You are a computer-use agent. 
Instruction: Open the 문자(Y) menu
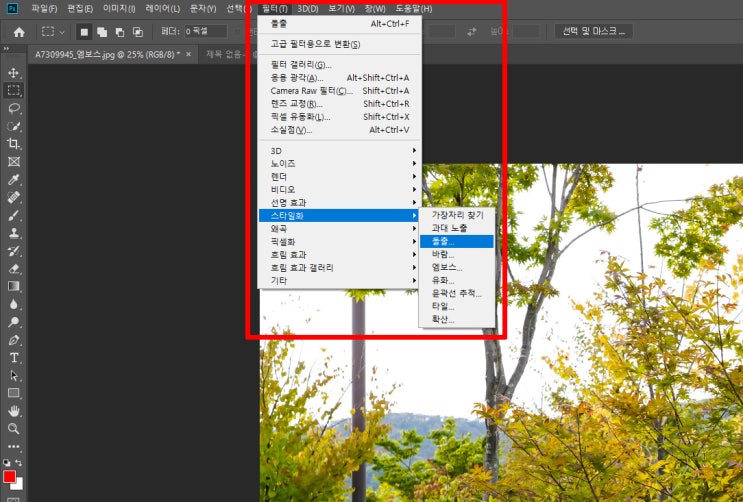[x=203, y=9]
